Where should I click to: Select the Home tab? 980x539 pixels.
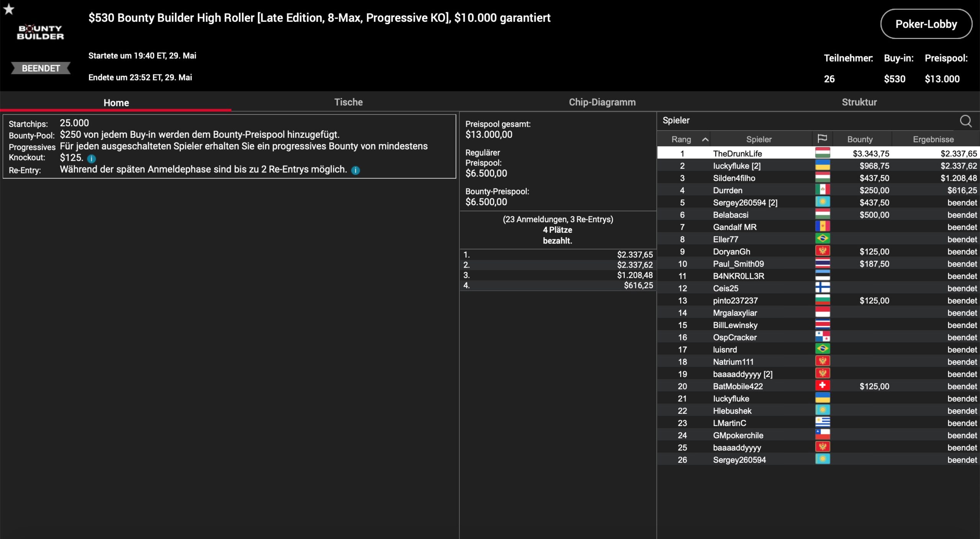click(x=116, y=103)
